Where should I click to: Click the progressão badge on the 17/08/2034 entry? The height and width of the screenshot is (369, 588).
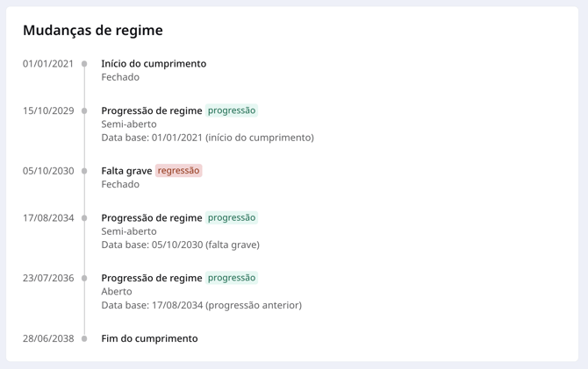point(232,217)
